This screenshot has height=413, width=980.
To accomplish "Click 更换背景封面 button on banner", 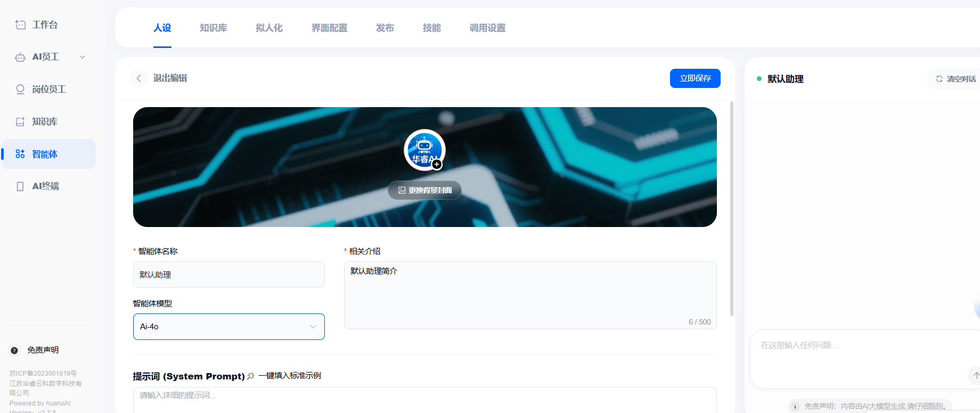I will pyautogui.click(x=424, y=190).
